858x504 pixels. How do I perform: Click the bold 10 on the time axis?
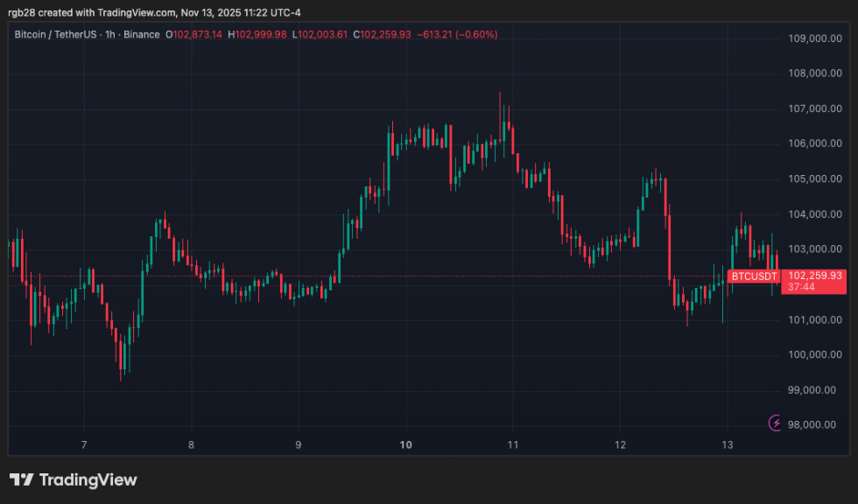click(x=405, y=445)
